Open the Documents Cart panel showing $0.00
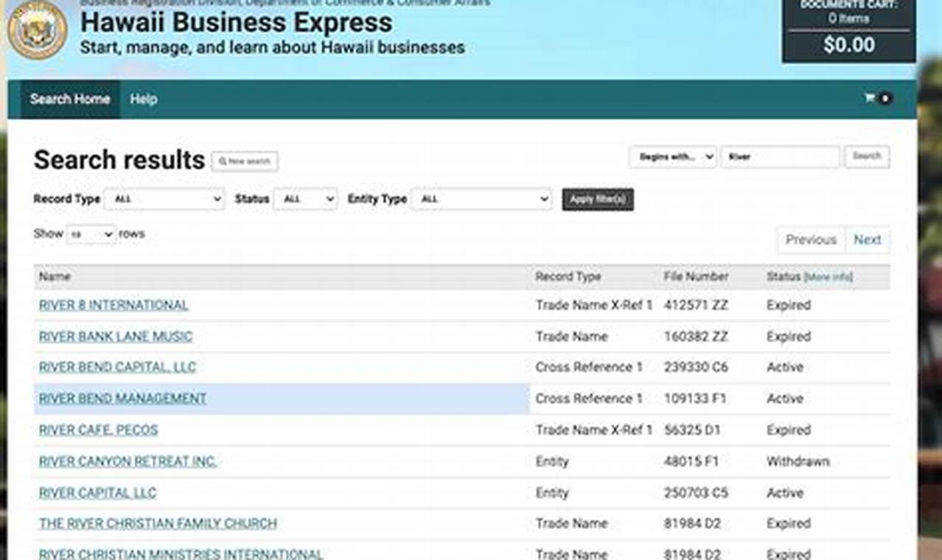The height and width of the screenshot is (560, 942). (x=848, y=29)
